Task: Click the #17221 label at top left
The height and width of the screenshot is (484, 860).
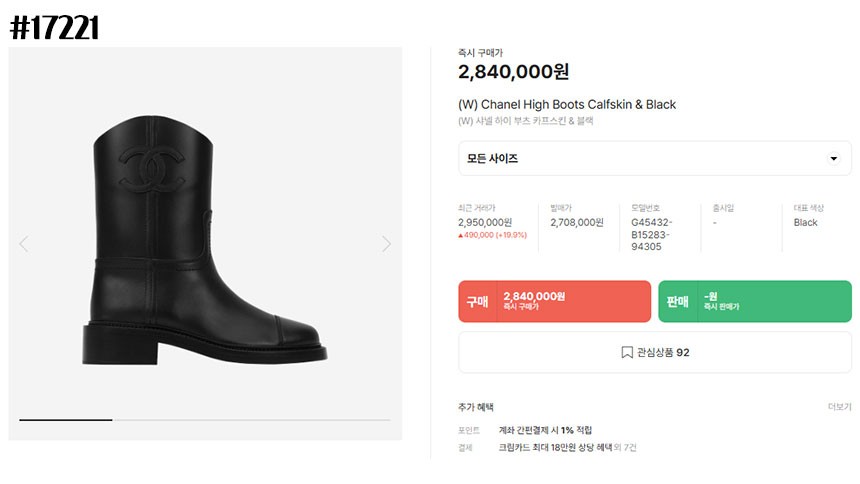Action: click(x=54, y=28)
